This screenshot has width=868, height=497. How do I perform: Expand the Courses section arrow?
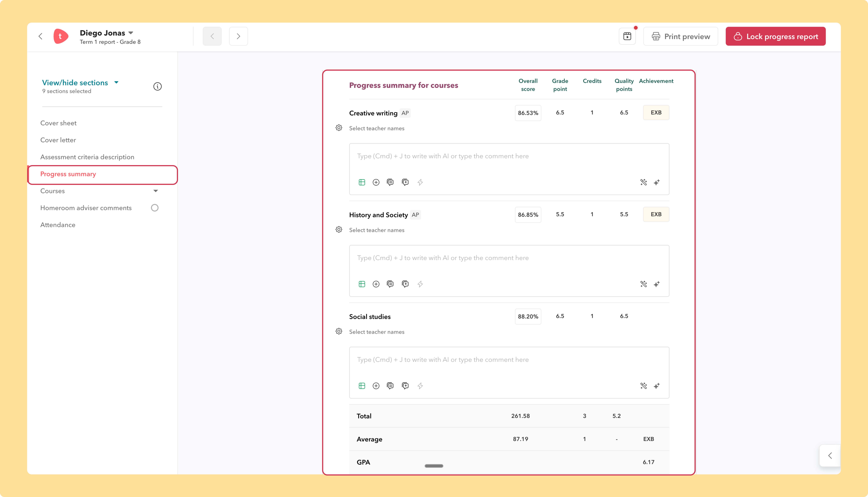click(x=156, y=191)
